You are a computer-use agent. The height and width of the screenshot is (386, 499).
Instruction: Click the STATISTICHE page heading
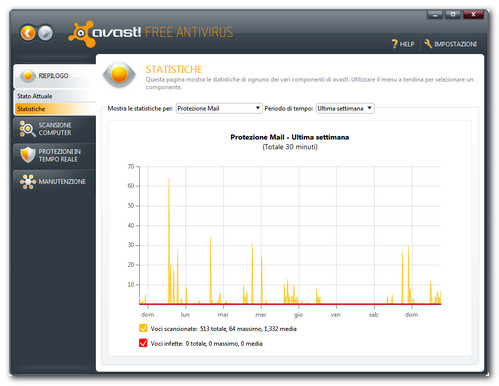pos(174,69)
